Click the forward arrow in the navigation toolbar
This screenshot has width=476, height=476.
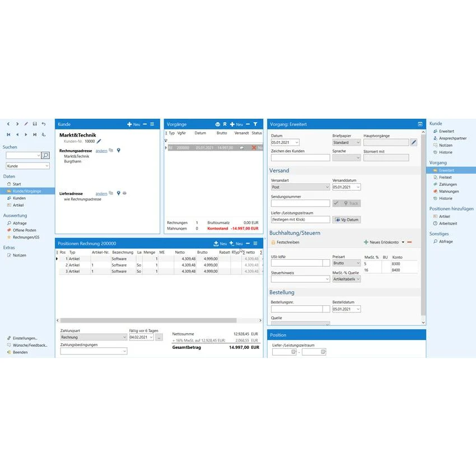(x=17, y=124)
